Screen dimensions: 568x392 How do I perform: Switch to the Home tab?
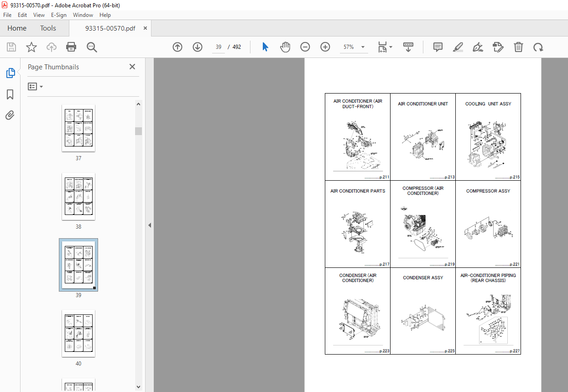(x=17, y=28)
